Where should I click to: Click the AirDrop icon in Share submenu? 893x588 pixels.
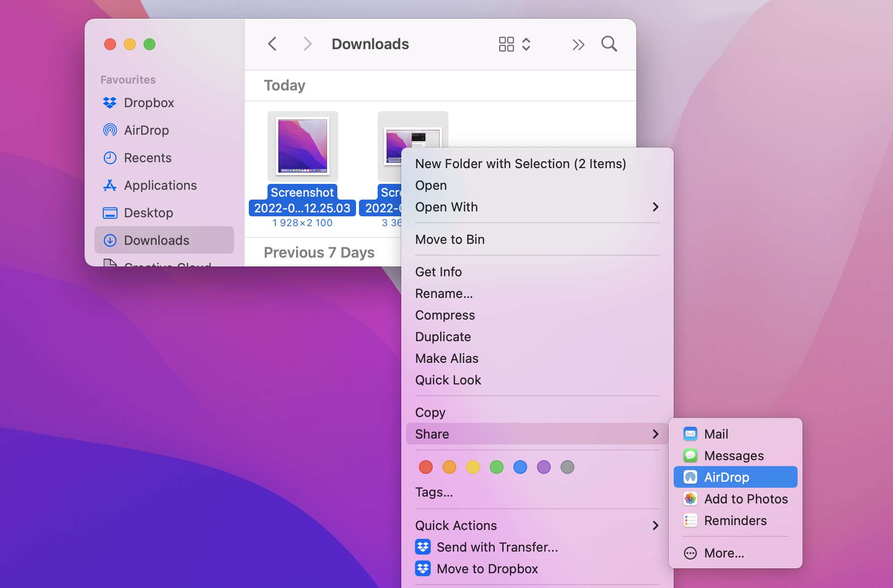690,477
